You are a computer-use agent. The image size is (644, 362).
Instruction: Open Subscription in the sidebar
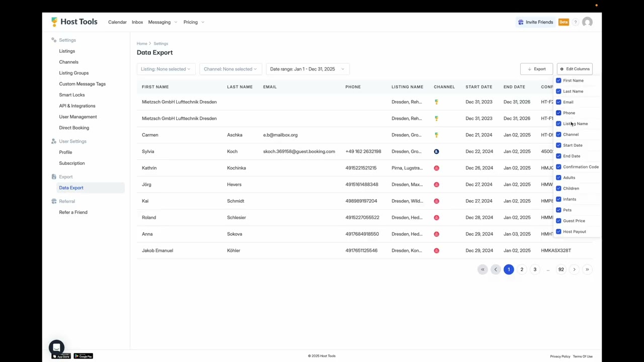click(72, 163)
